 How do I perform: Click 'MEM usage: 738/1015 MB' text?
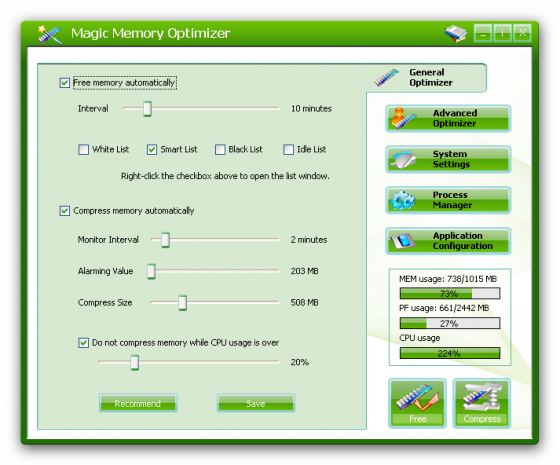point(448,279)
